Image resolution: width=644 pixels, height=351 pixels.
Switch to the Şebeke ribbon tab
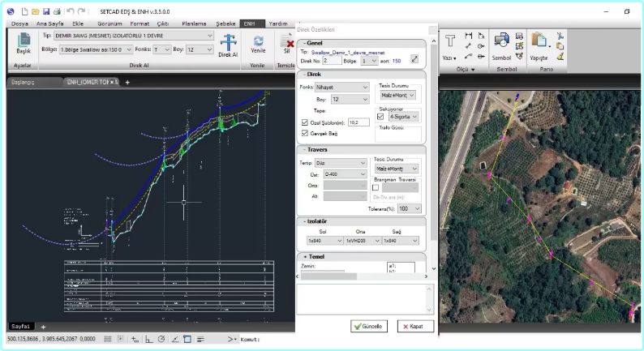coord(225,24)
